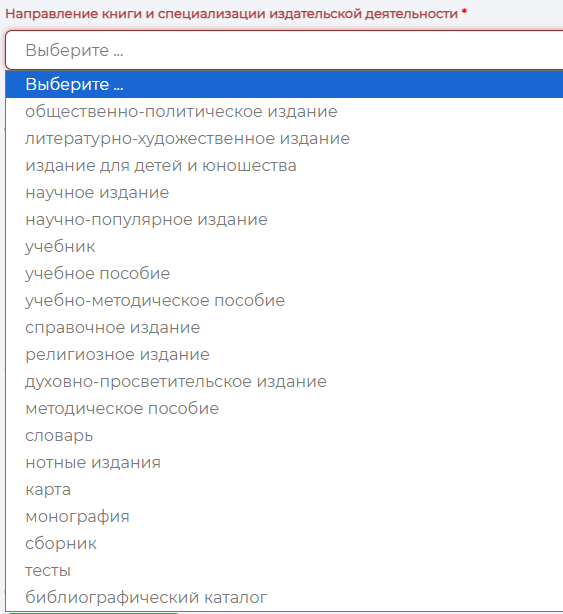Select 'карта' option
563x614 pixels.
pyautogui.click(x=284, y=490)
